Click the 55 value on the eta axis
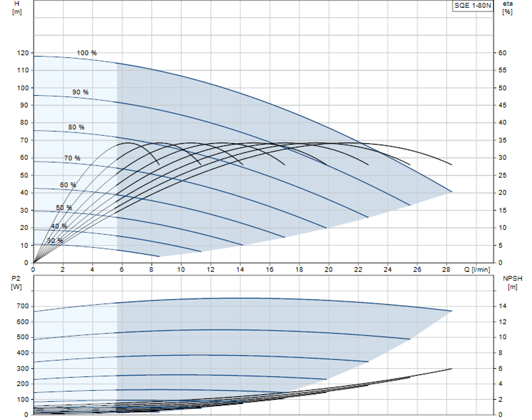The width and height of the screenshot is (532, 420). coord(502,70)
